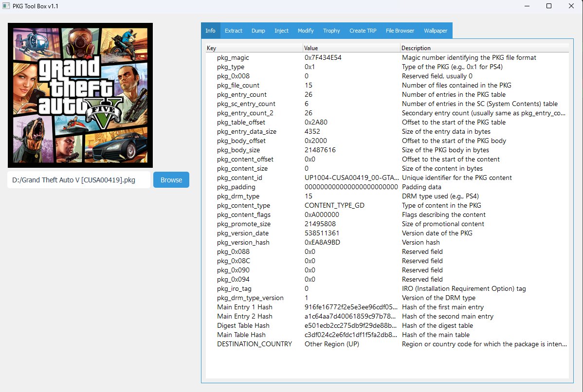Select the pkg_0x008 row
This screenshot has width=583, height=392.
point(387,76)
